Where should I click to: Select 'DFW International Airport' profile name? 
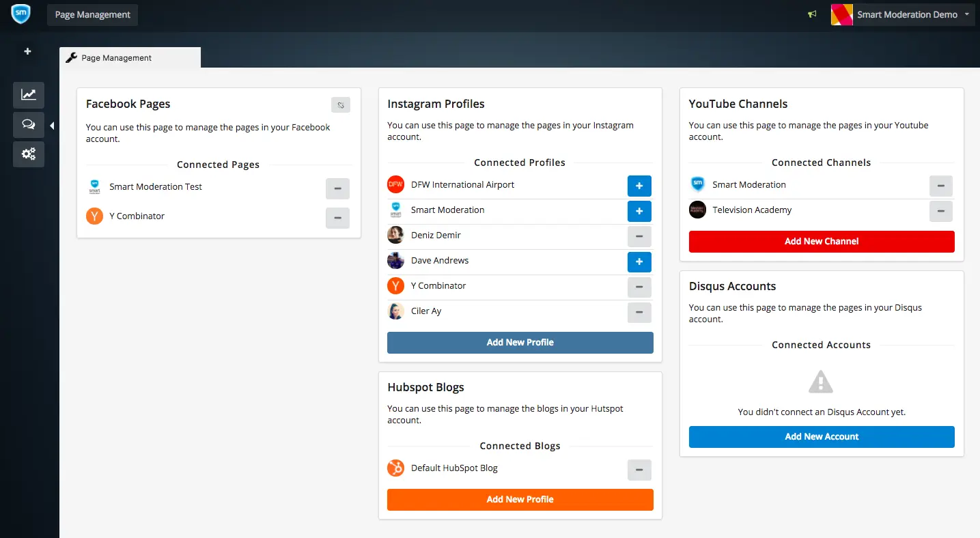462,184
